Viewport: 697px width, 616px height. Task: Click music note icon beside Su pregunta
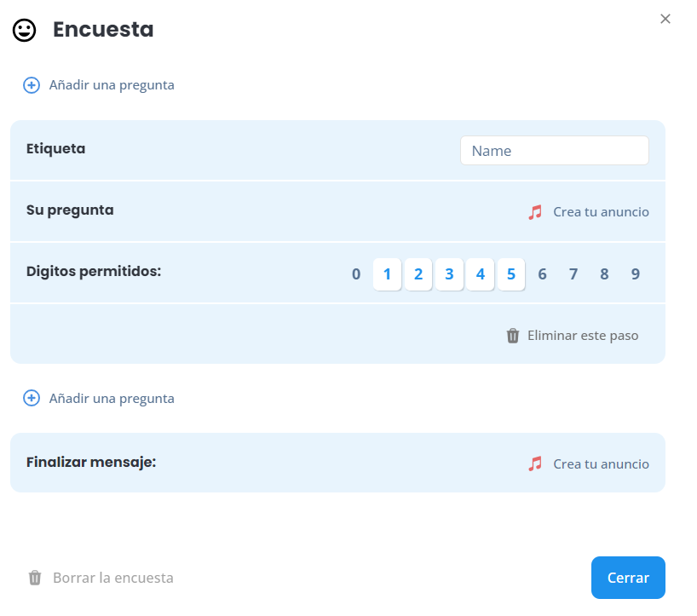535,212
